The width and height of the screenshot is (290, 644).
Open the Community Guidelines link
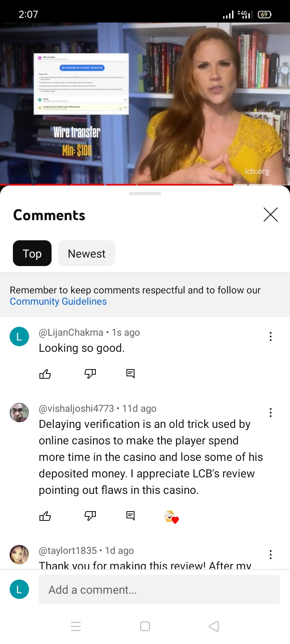point(58,301)
